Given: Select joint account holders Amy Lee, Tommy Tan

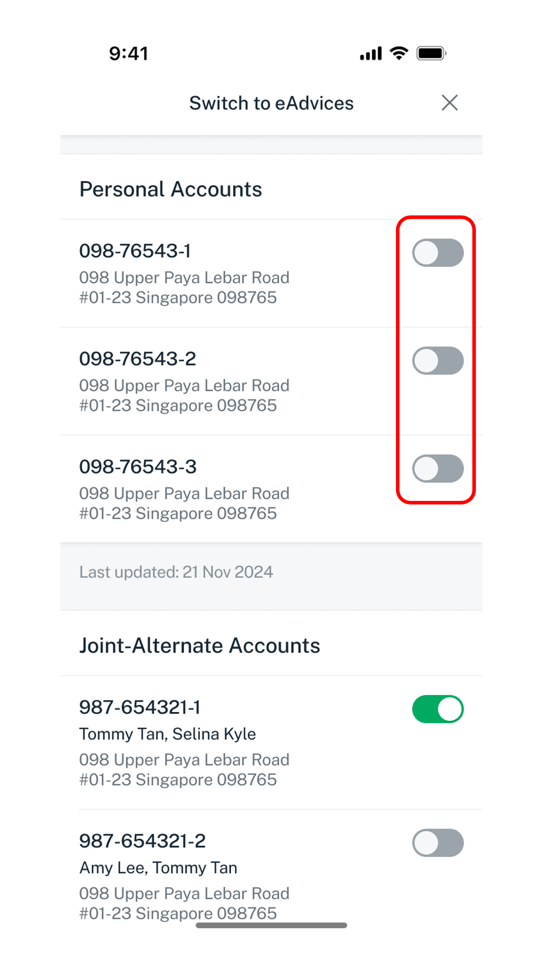Looking at the screenshot, I should click(158, 868).
